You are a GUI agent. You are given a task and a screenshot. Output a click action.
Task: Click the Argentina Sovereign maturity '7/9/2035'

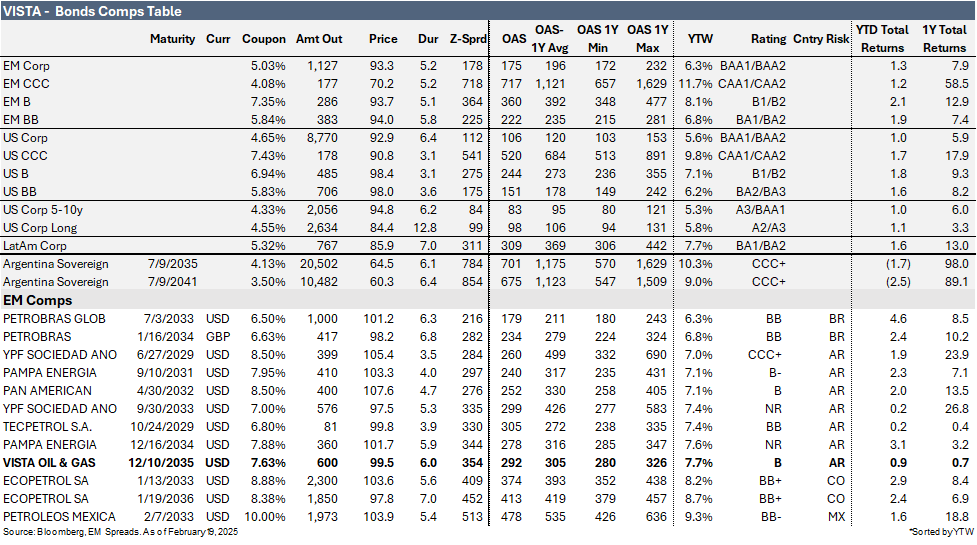click(x=173, y=264)
